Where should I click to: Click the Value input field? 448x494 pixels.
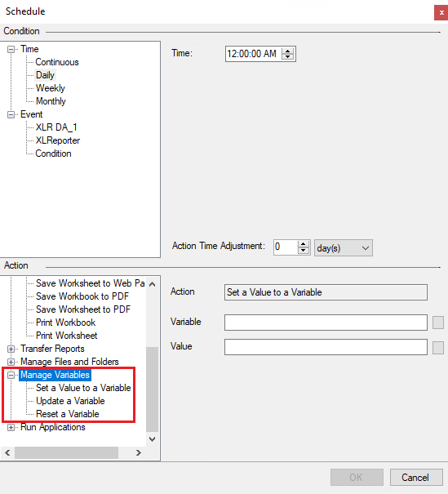(326, 347)
